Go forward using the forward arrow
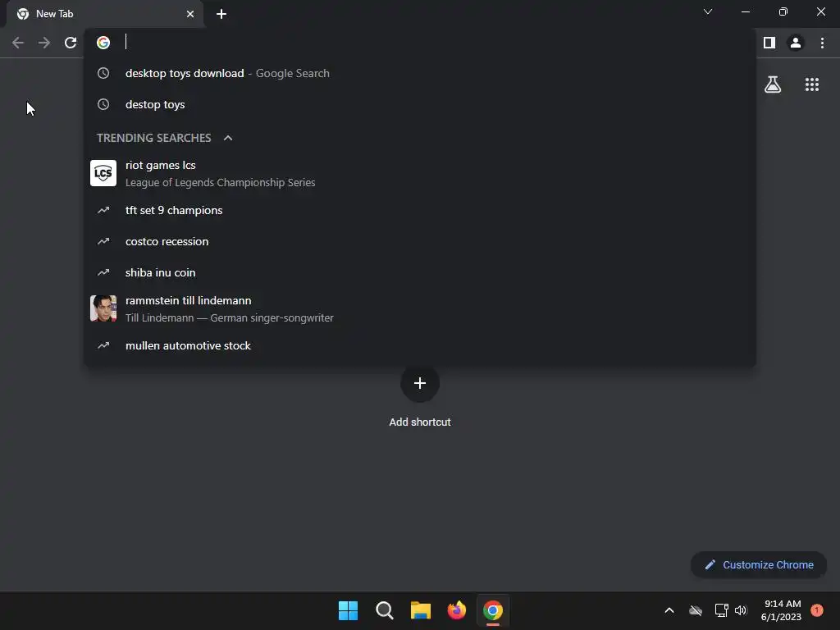 coord(44,43)
